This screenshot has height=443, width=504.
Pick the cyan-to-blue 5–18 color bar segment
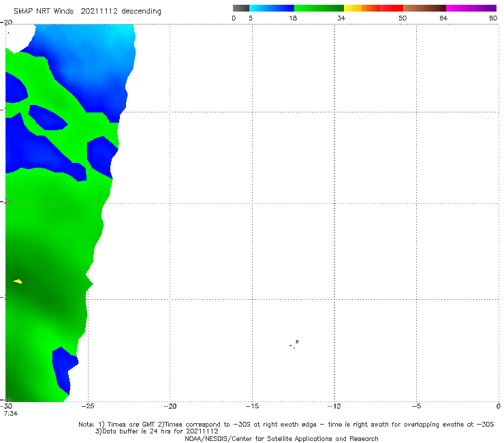click(272, 8)
